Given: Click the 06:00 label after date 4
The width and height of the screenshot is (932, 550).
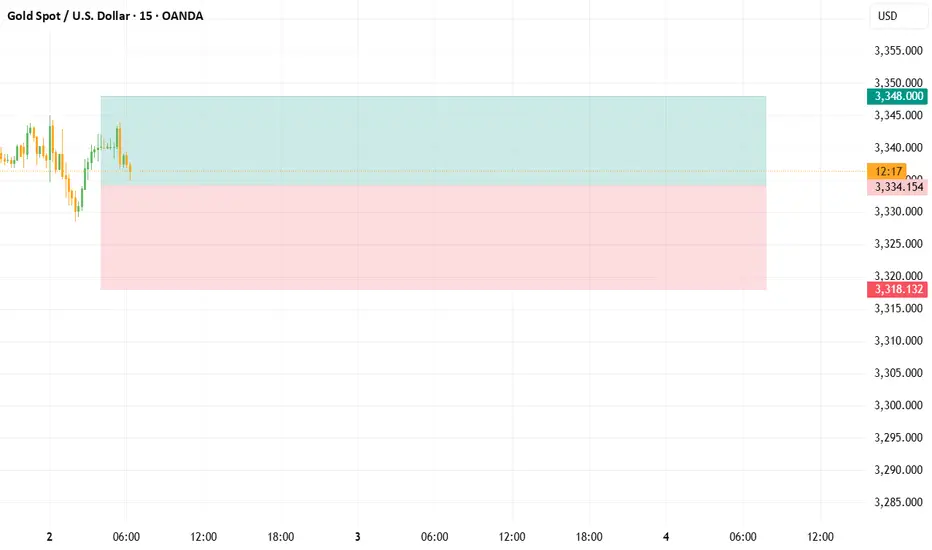Looking at the screenshot, I should click(x=743, y=537).
